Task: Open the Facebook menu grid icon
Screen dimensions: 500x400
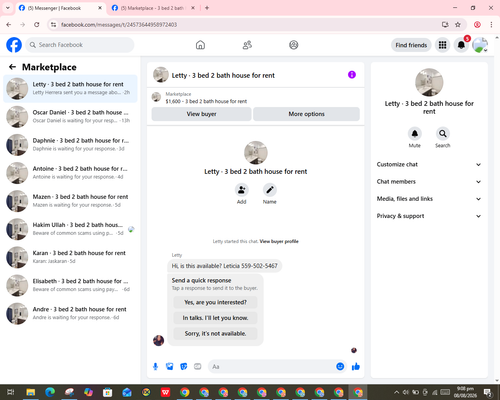Action: [442, 45]
